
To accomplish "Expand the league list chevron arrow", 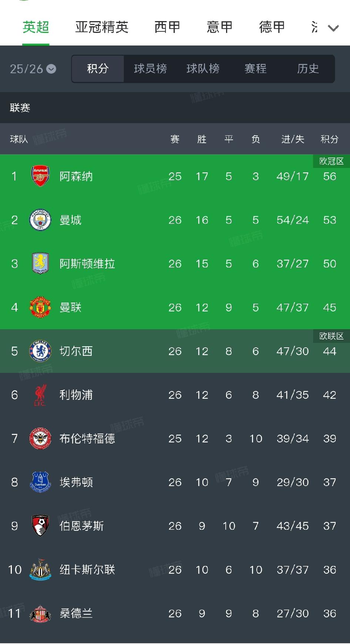I will coord(333,28).
